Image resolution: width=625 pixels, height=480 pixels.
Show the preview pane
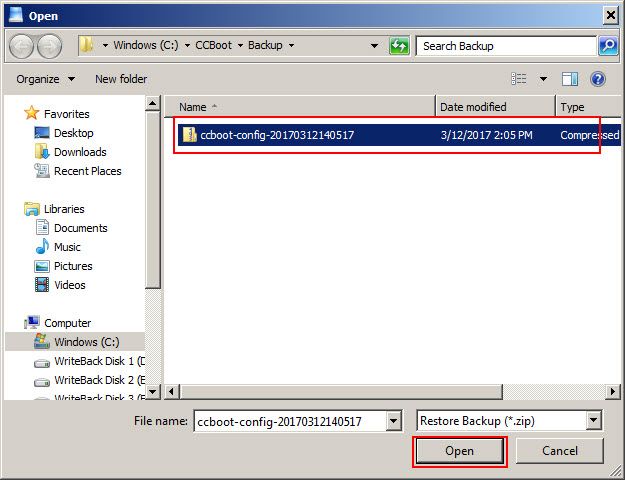click(570, 79)
